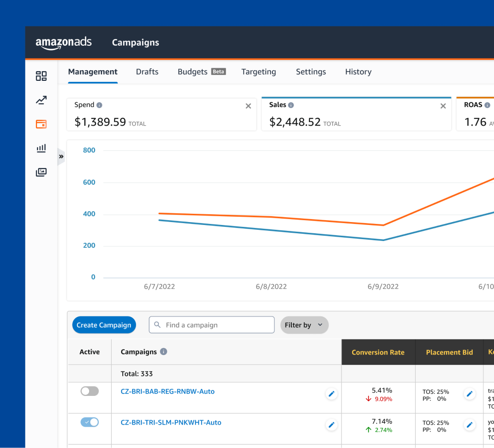Click the Sales info icon
The image size is (494, 448).
[x=291, y=105]
